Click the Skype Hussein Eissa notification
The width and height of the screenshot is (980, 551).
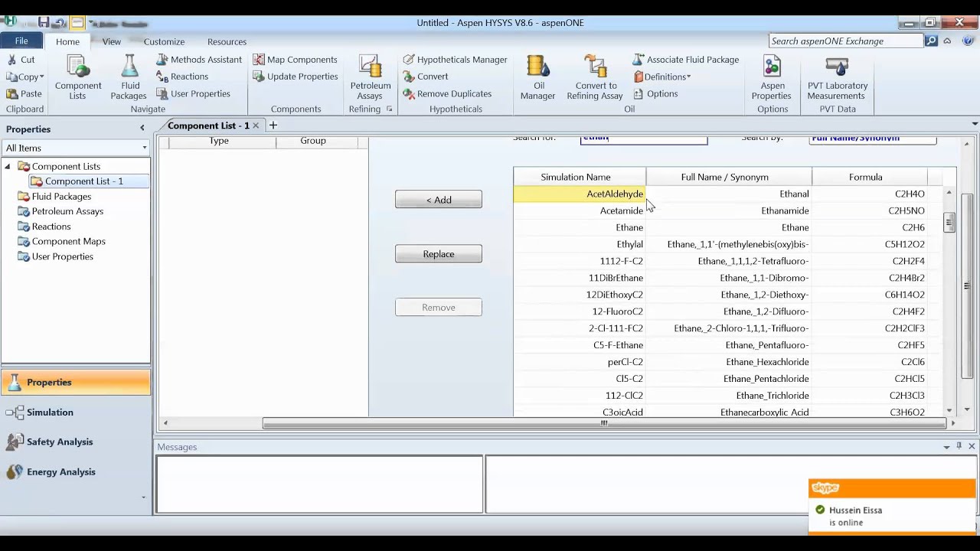pos(892,507)
